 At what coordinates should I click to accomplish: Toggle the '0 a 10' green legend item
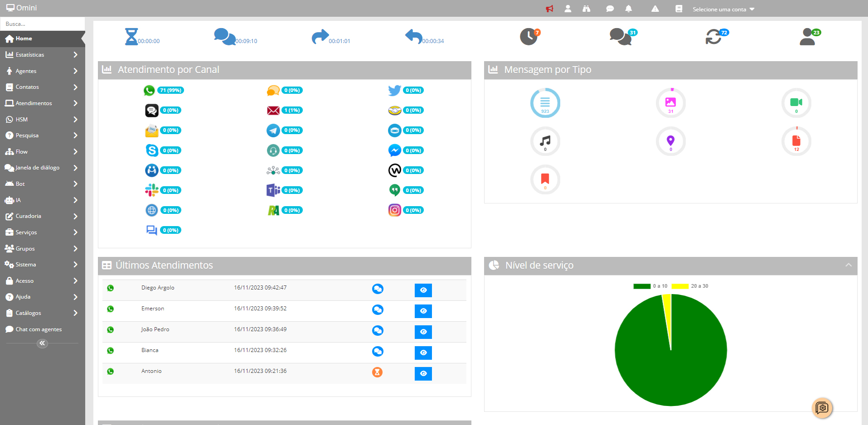650,286
